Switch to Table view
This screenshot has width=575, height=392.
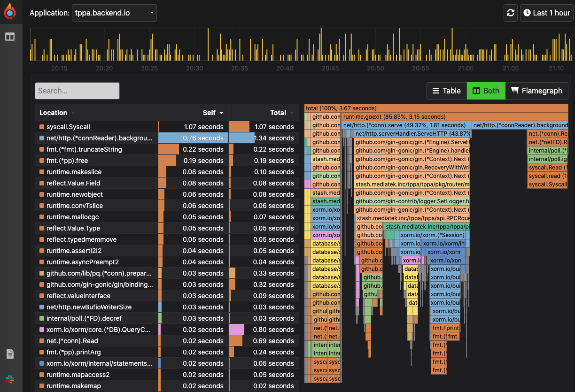[x=447, y=91]
